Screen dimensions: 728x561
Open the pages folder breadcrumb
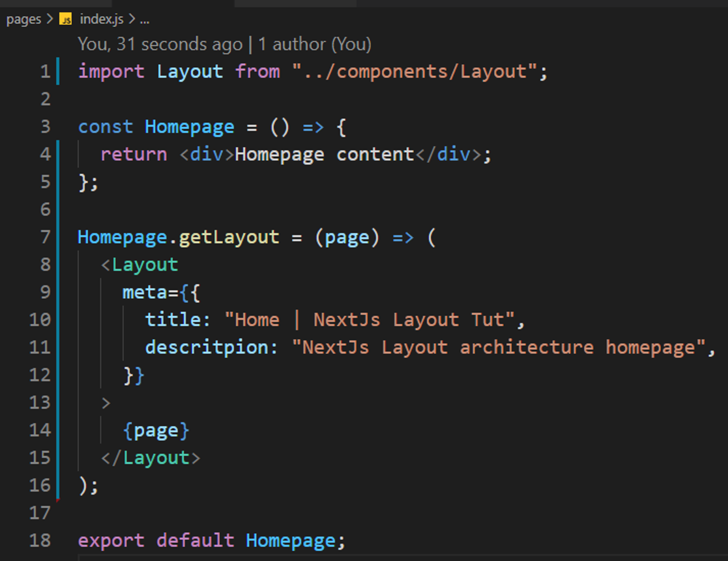[x=24, y=19]
